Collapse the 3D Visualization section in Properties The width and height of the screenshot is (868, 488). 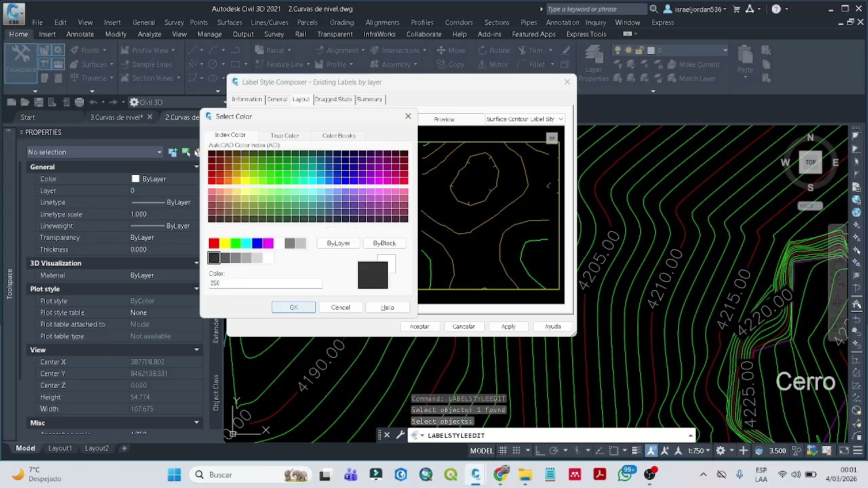pyautogui.click(x=197, y=263)
